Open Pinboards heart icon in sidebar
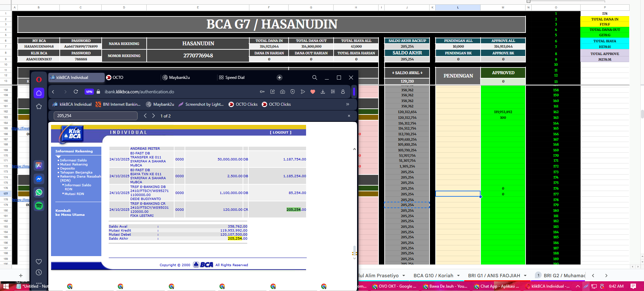This screenshot has width=644, height=291. pos(39,261)
